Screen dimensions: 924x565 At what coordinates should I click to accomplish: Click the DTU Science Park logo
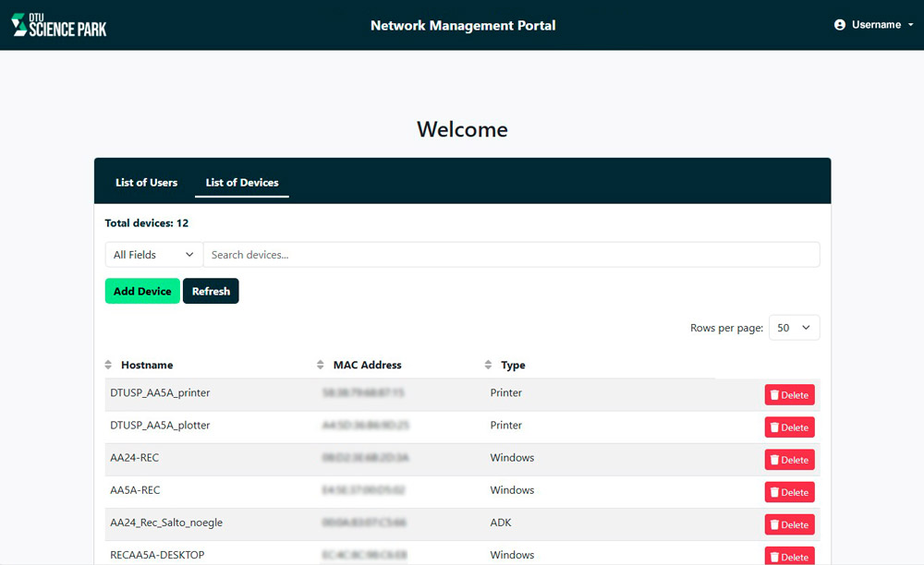(x=59, y=25)
